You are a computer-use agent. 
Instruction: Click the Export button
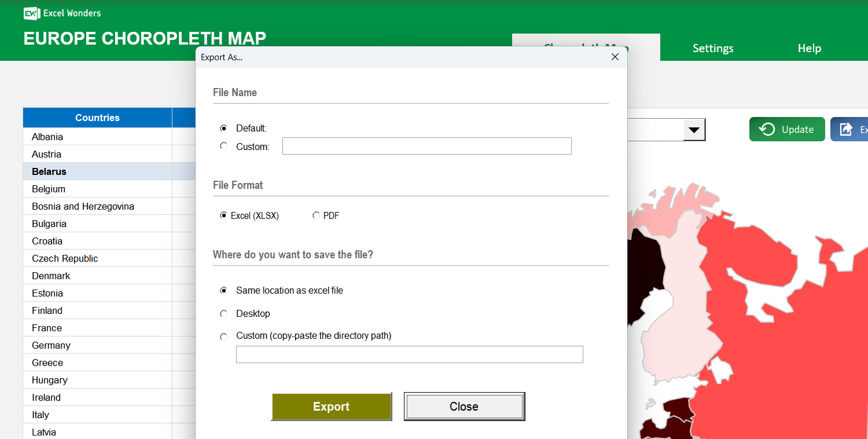coord(332,407)
